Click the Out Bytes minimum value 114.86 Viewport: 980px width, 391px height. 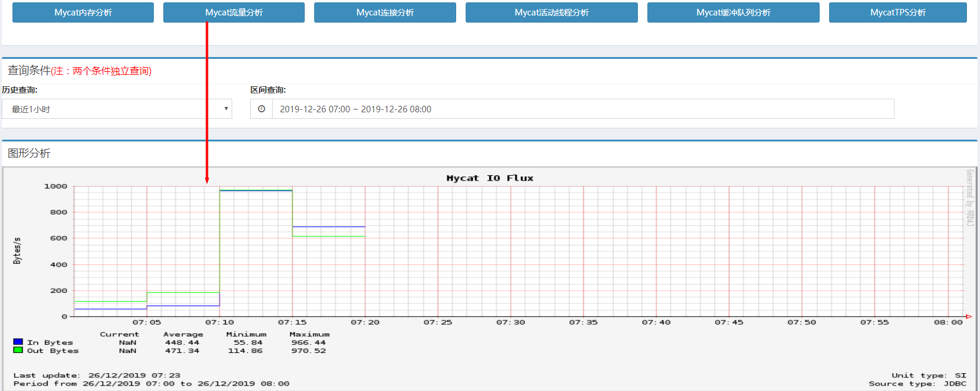[245, 351]
